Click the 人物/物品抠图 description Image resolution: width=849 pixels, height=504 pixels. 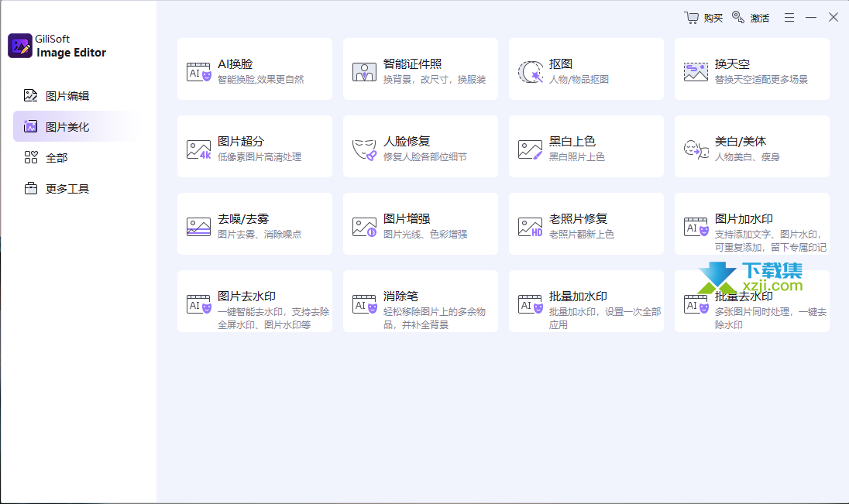click(x=579, y=80)
